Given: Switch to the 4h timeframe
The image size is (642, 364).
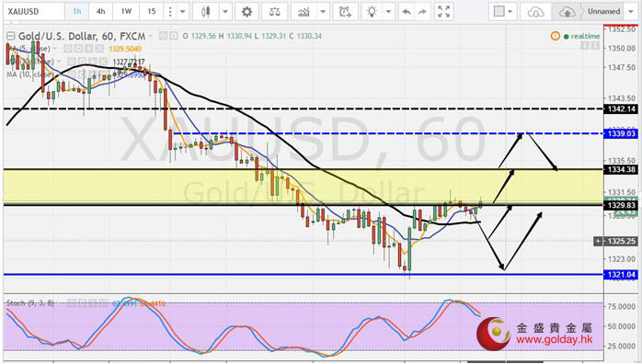Looking at the screenshot, I should pyautogui.click(x=101, y=11).
